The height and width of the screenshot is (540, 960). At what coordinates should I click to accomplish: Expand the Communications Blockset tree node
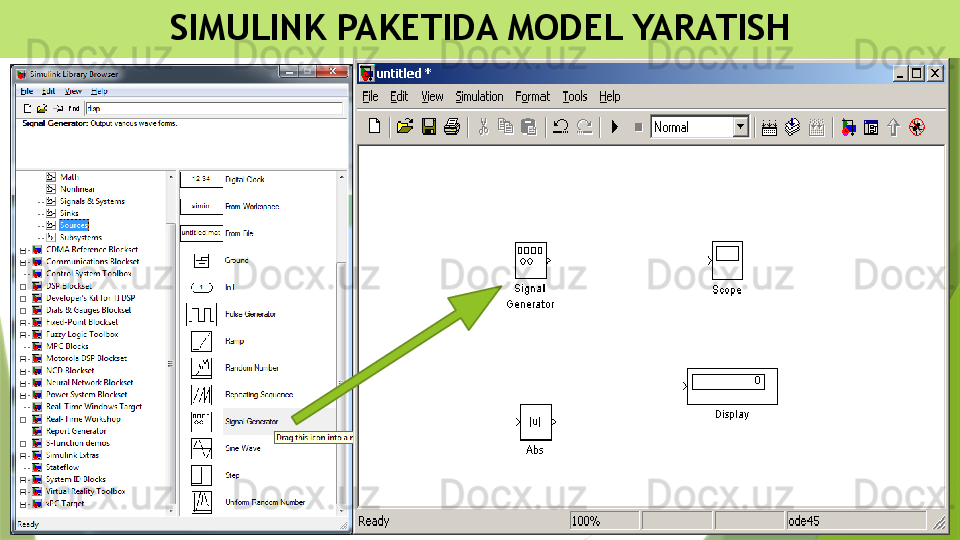(22, 262)
